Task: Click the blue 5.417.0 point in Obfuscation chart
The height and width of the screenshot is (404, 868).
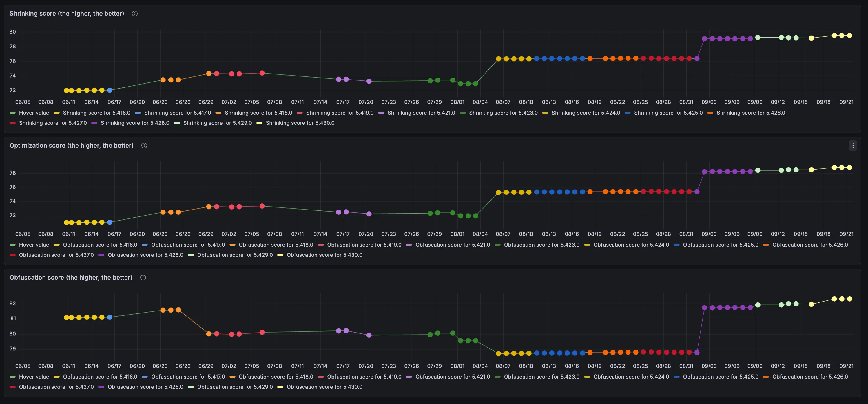Action: pos(110,317)
